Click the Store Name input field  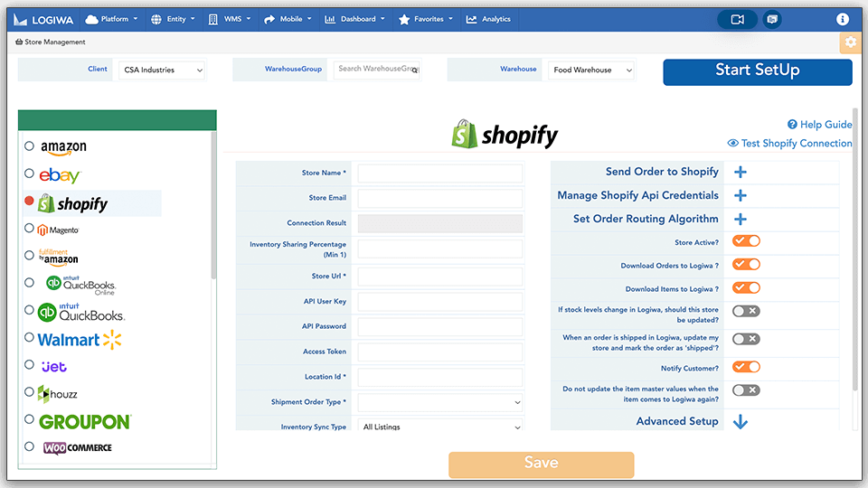point(439,174)
